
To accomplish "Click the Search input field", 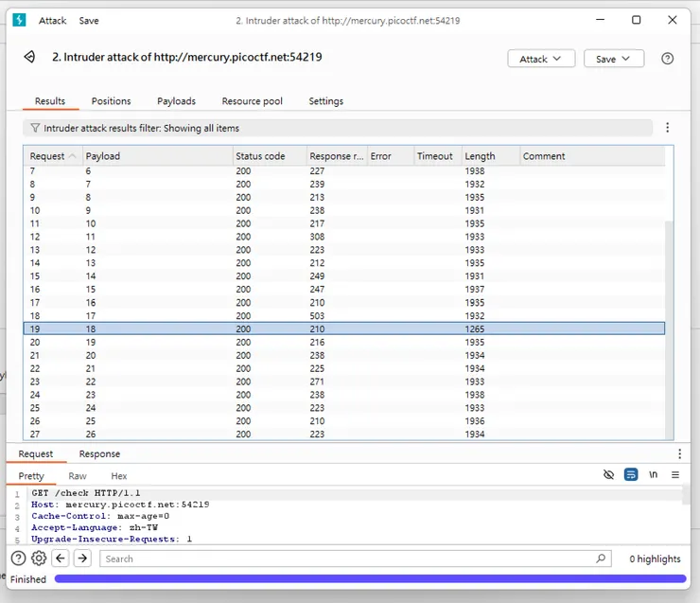I will coord(350,559).
